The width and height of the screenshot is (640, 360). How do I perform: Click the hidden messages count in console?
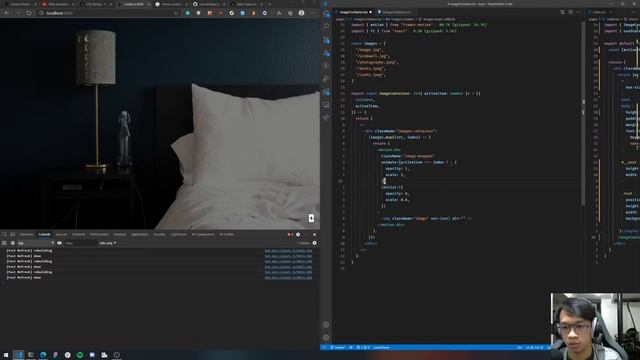pos(303,243)
